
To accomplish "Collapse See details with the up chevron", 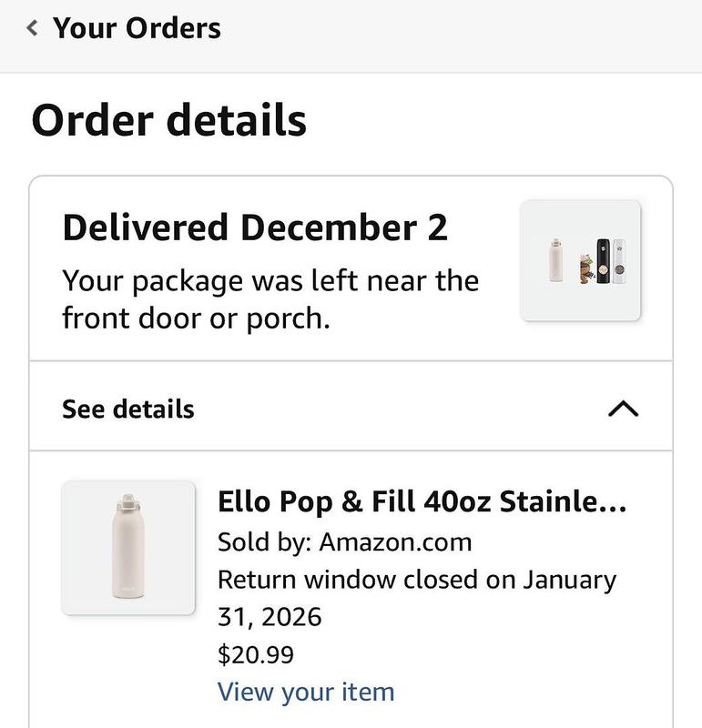I will click(x=623, y=409).
